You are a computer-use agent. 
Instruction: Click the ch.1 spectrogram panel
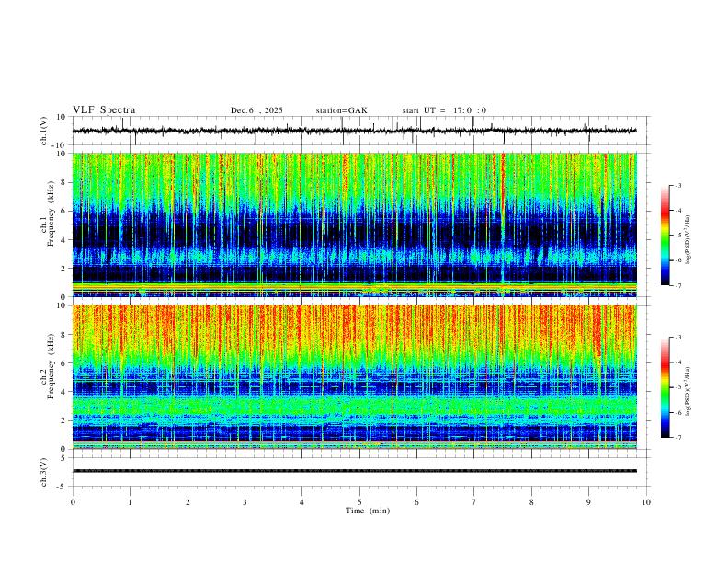coord(354,224)
